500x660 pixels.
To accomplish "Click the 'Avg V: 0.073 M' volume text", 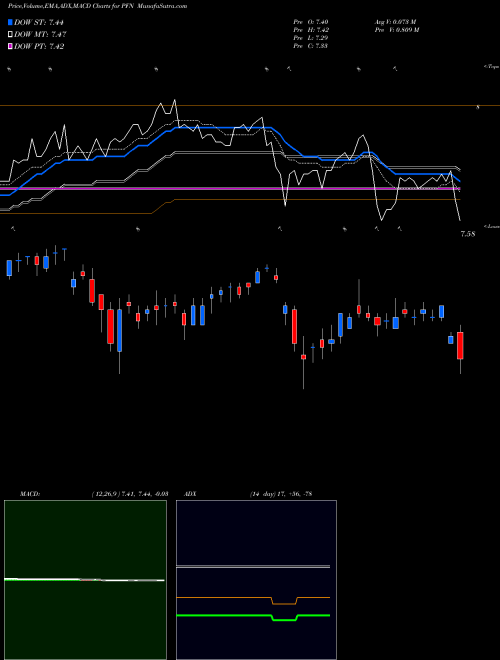I will point(395,22).
